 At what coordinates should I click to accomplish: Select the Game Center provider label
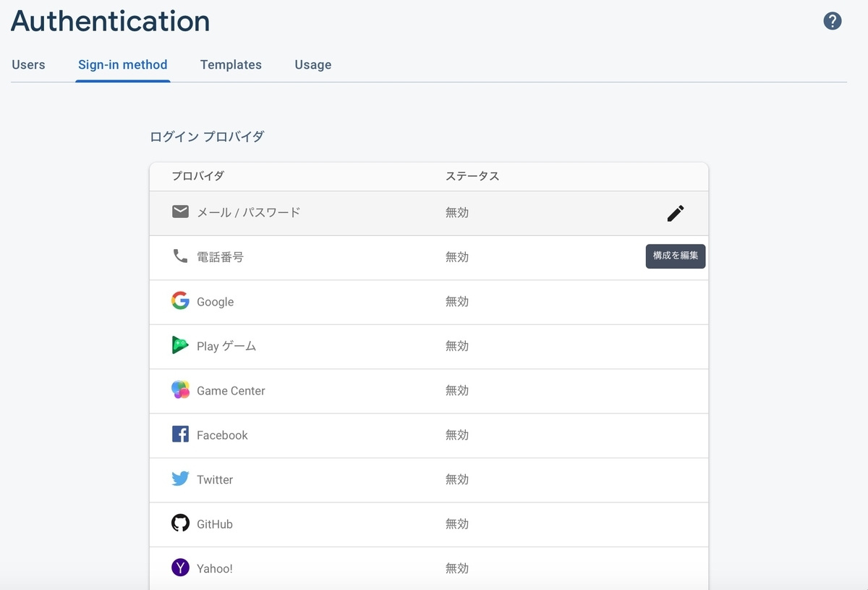(231, 391)
